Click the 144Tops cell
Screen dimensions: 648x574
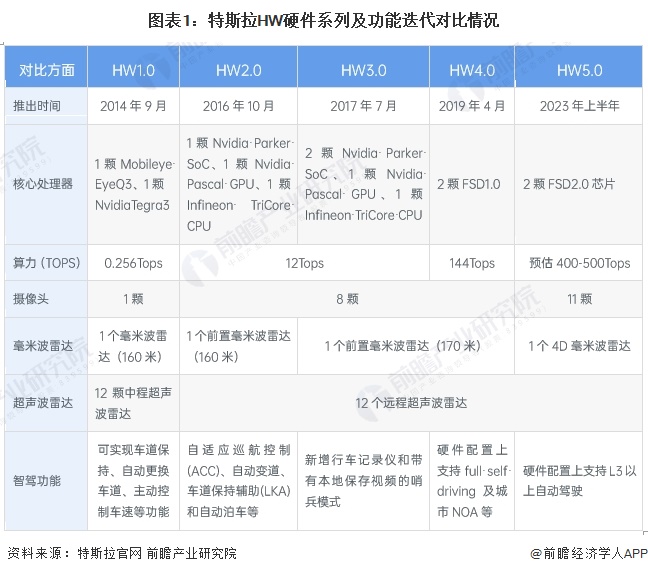click(472, 263)
